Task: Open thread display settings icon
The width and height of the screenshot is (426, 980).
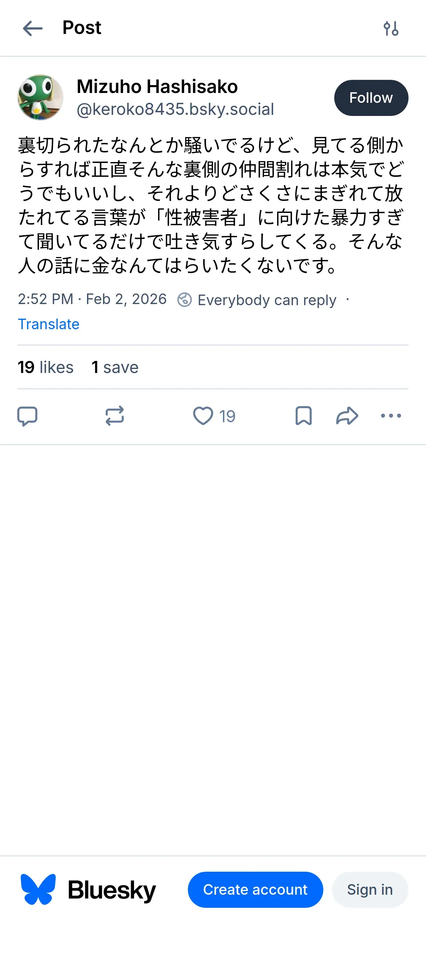Action: [x=391, y=28]
